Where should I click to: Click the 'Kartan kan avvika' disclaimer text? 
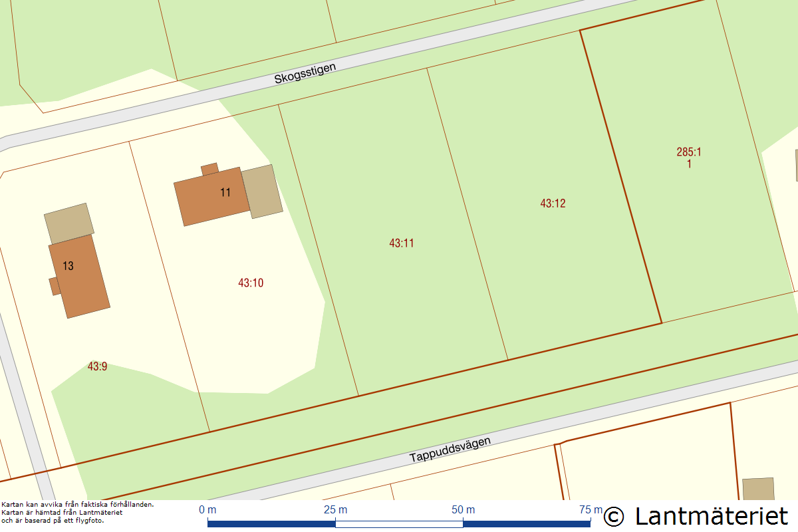[78, 512]
